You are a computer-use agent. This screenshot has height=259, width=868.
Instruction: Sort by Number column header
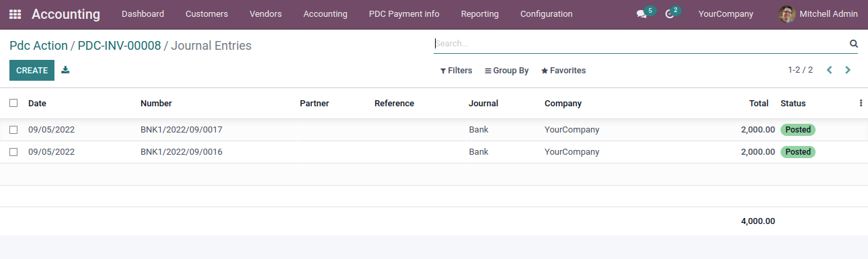tap(156, 104)
